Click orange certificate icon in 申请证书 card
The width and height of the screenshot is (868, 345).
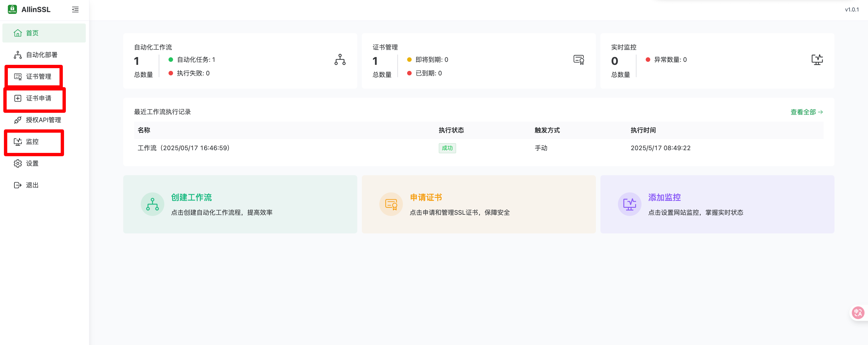[x=391, y=204]
